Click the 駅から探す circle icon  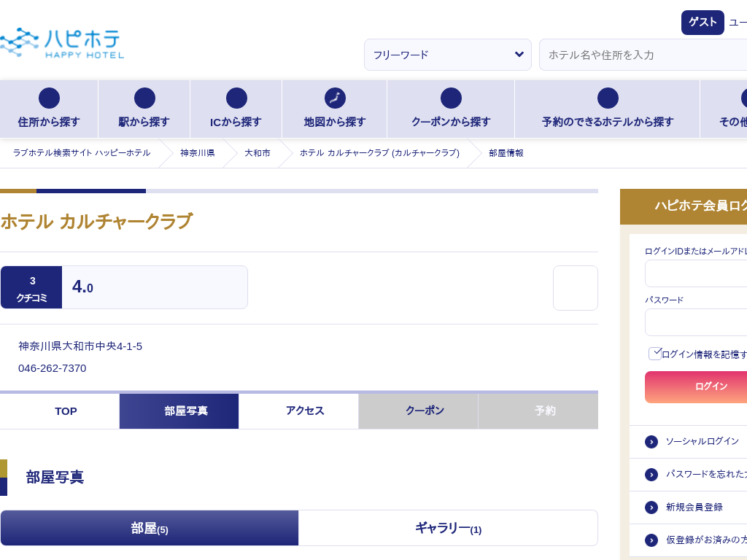[144, 98]
